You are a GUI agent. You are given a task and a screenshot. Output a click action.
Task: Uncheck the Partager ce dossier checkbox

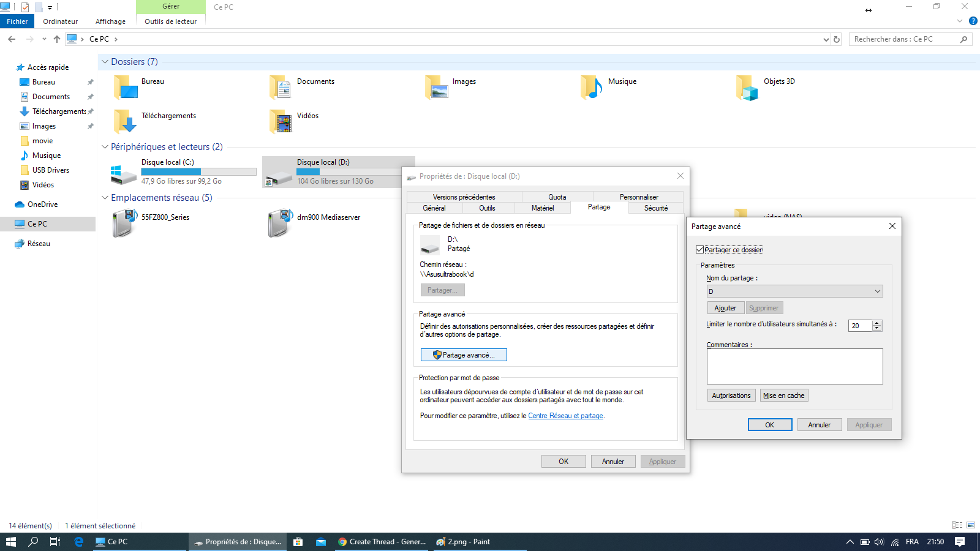(x=699, y=250)
